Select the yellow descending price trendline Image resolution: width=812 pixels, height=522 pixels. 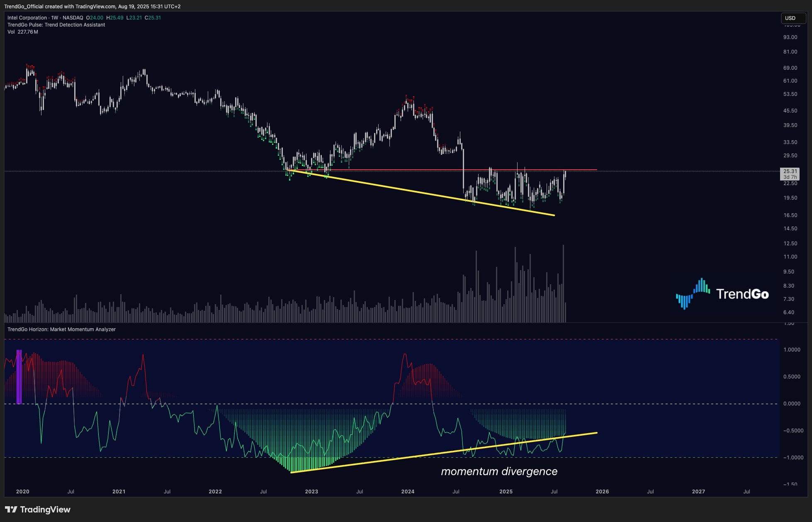415,192
